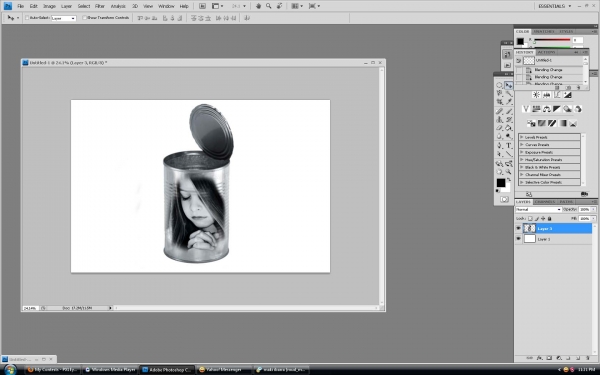
Task: Switch to the Channels tab
Action: click(544, 202)
